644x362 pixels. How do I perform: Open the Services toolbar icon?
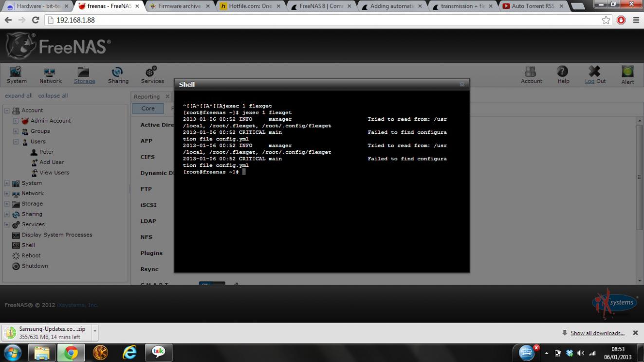tap(152, 74)
